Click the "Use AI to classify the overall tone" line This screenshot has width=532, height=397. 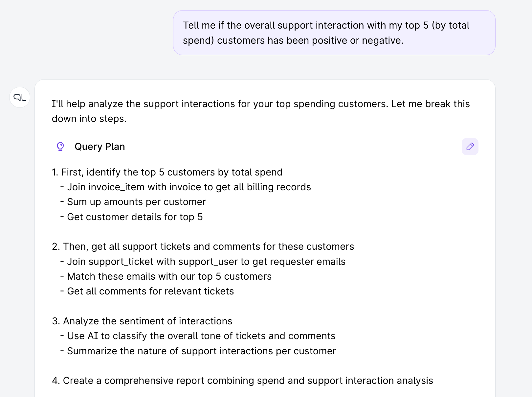pos(201,336)
